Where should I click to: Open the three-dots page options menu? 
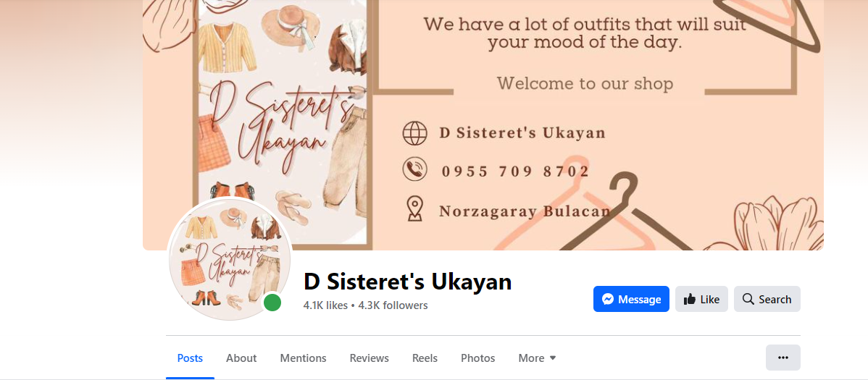(783, 358)
